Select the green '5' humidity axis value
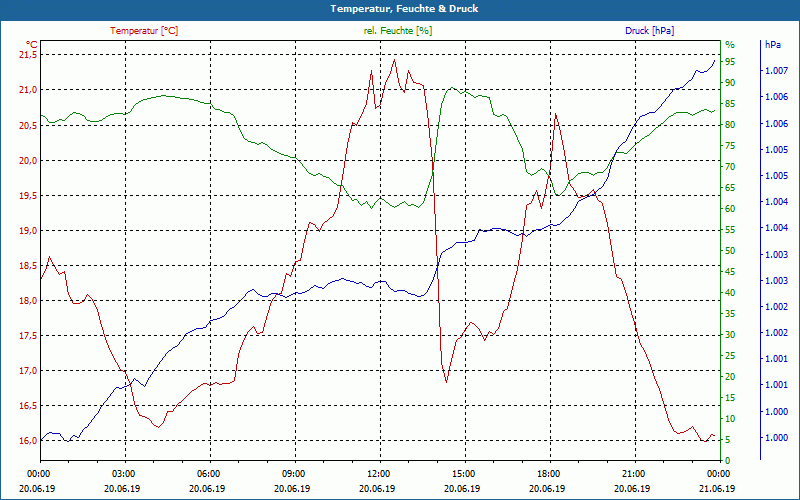The width and height of the screenshot is (800, 500). [728, 440]
